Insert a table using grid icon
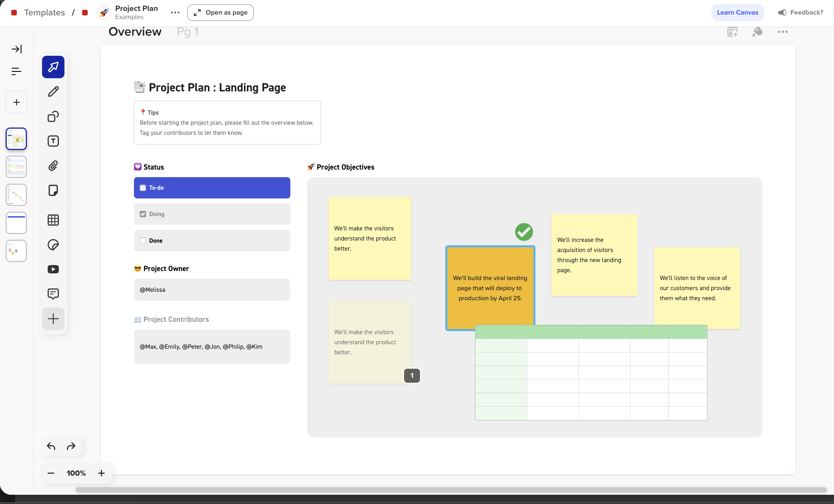The image size is (834, 504). point(53,220)
